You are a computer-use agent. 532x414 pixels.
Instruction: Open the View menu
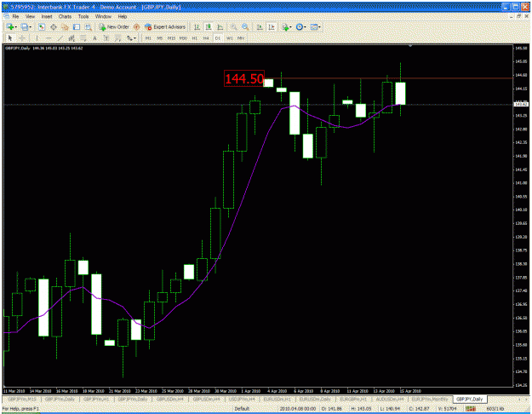(x=30, y=16)
